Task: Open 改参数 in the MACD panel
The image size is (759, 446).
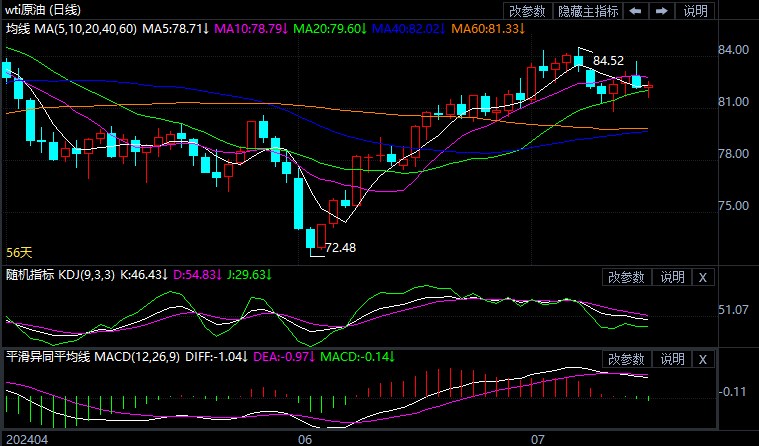Action: (626, 359)
